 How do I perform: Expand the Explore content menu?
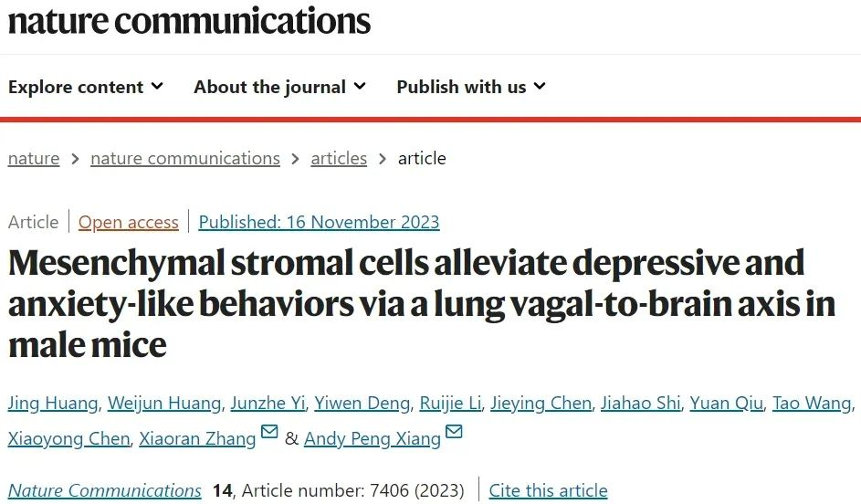[86, 87]
